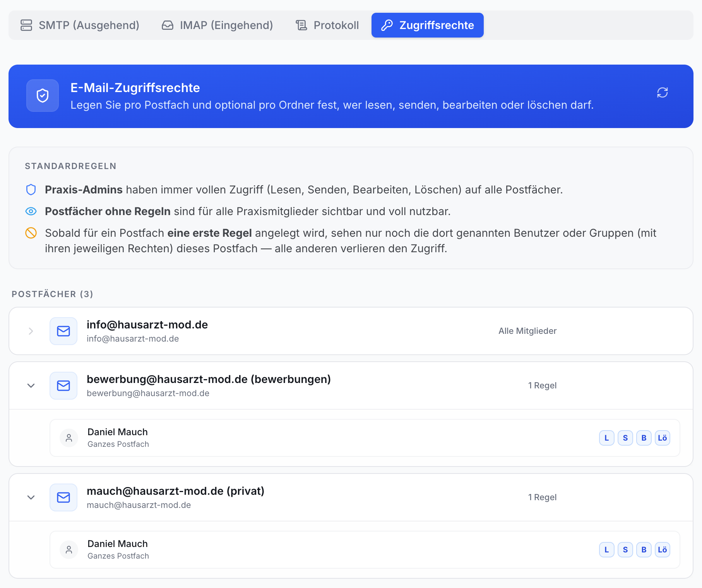Click the S badge in the bewerbung rule
This screenshot has width=702, height=588.
(625, 438)
